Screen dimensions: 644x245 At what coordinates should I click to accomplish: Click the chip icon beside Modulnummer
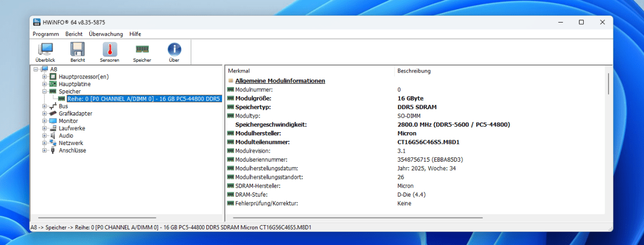231,90
